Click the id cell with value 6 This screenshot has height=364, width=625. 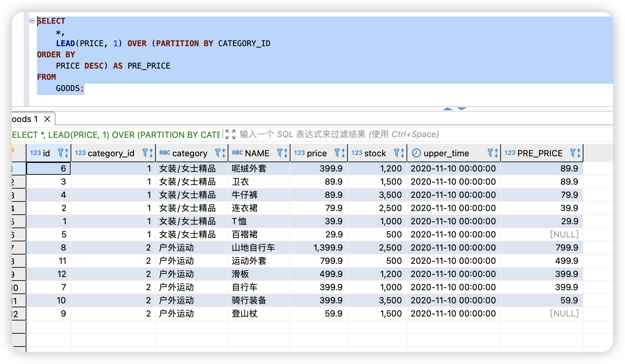coord(49,168)
